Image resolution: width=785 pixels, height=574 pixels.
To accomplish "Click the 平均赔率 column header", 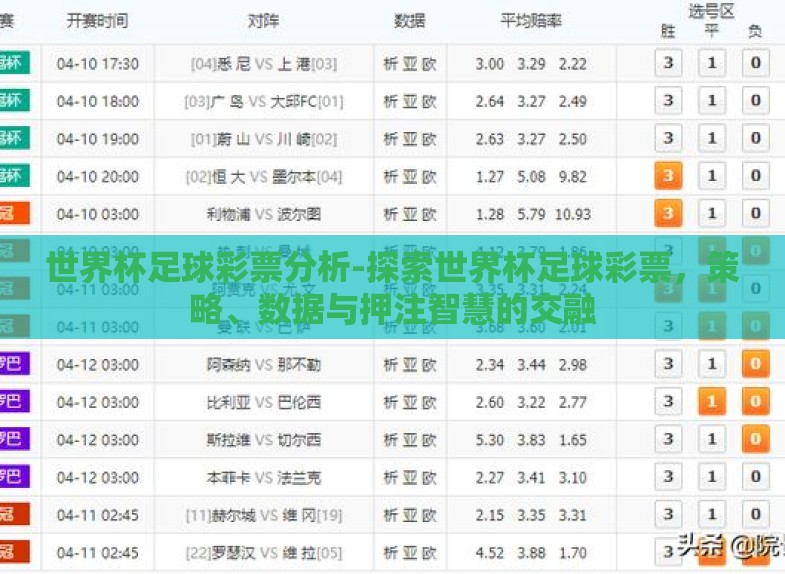I will pyautogui.click(x=531, y=21).
